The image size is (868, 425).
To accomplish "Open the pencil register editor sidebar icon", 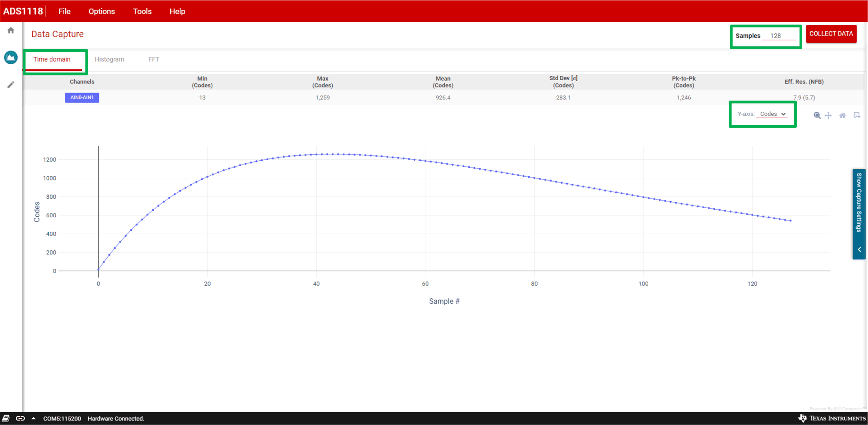I will click(11, 85).
